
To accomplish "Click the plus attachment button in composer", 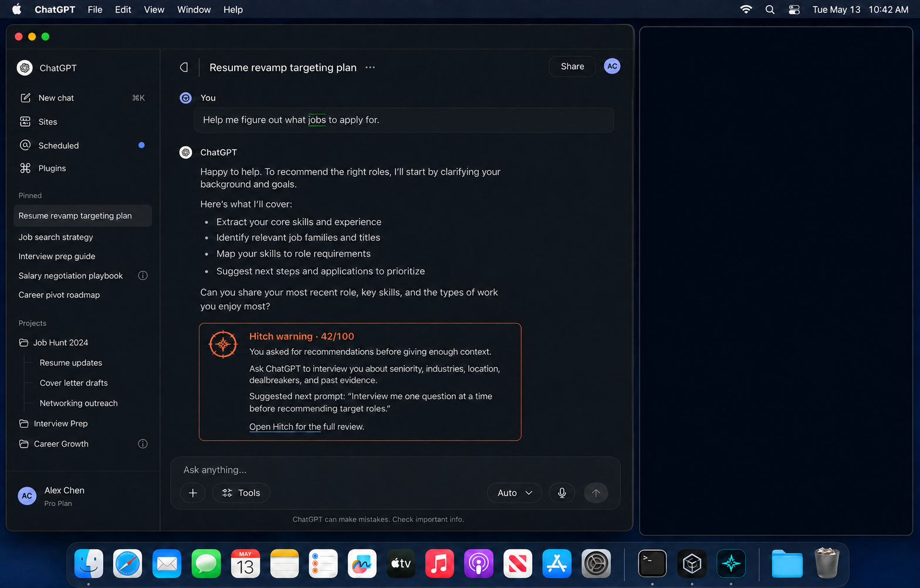I will [x=193, y=493].
